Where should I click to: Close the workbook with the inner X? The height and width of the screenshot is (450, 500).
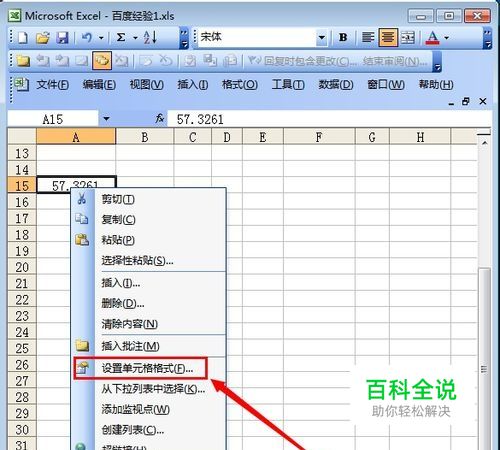pos(482,101)
